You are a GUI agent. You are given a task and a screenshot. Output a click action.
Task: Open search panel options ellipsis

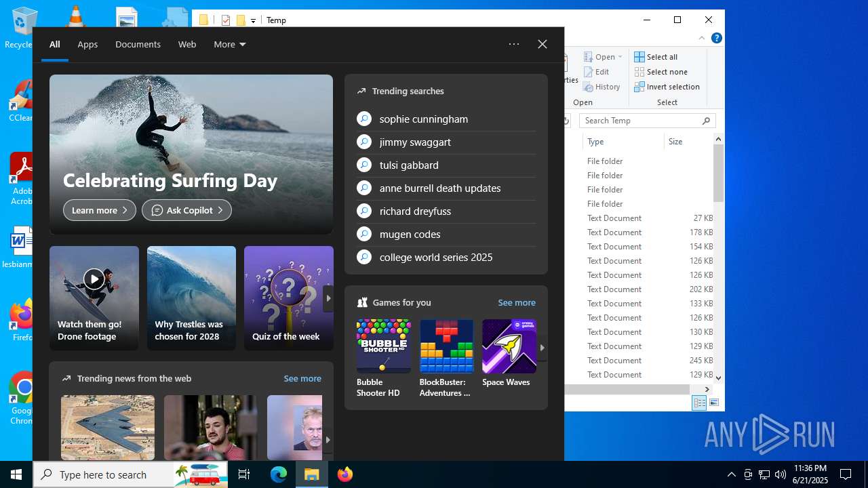coord(514,44)
